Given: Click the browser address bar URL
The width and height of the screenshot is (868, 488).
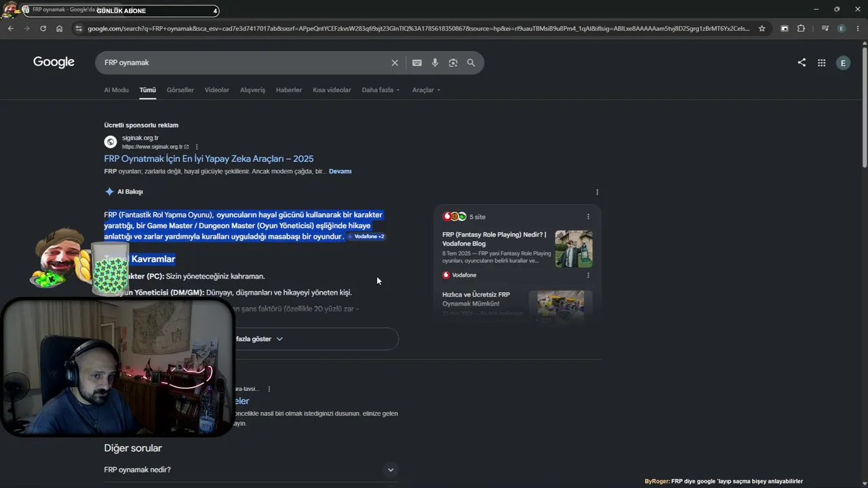Looking at the screenshot, I should pyautogui.click(x=418, y=28).
